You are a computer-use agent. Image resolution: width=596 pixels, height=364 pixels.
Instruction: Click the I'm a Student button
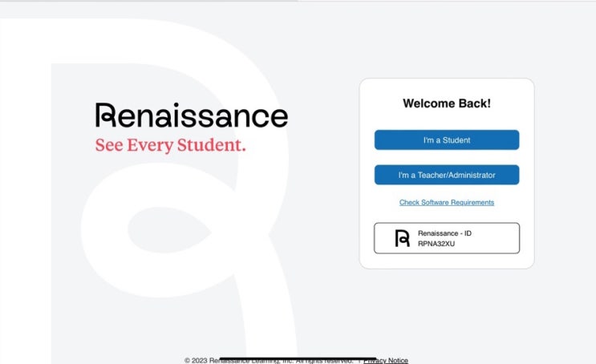coord(447,140)
